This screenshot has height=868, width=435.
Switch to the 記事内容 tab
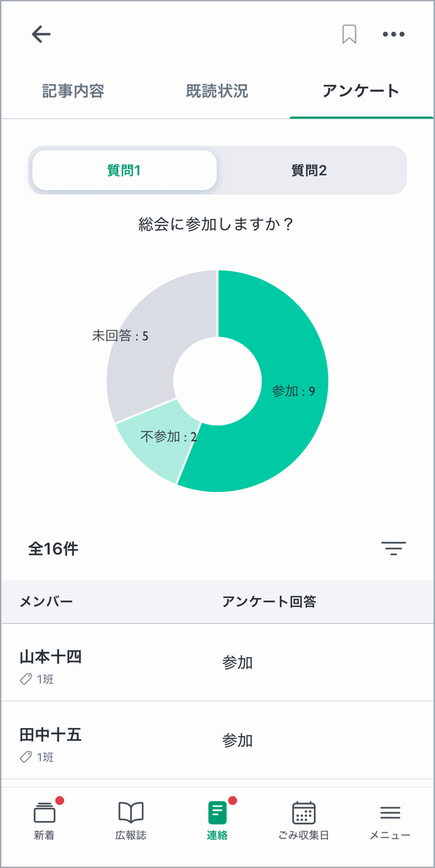[x=73, y=91]
